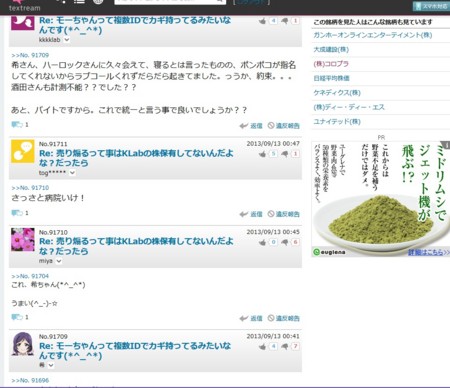Open (株)ディー・ディー・エス stock link
This screenshot has height=388, width=450.
(x=349, y=107)
